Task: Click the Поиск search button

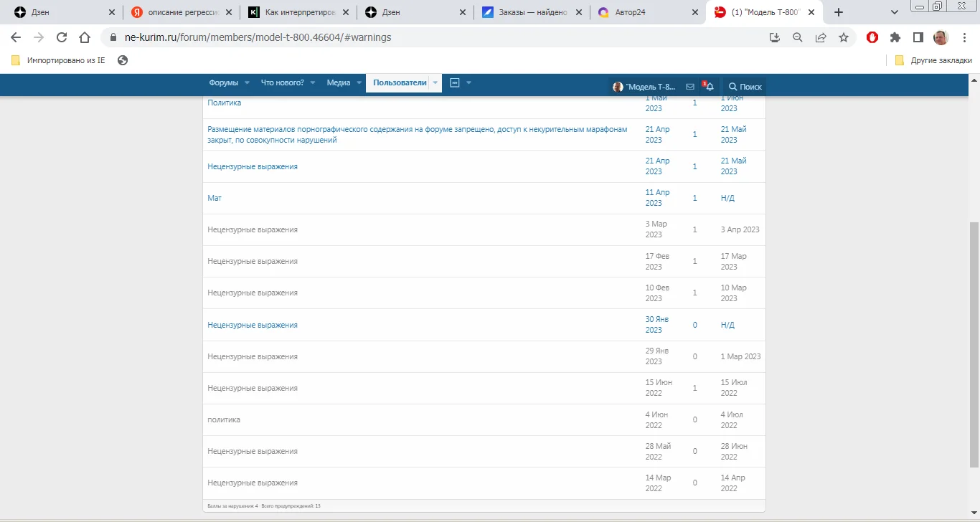Action: [745, 87]
